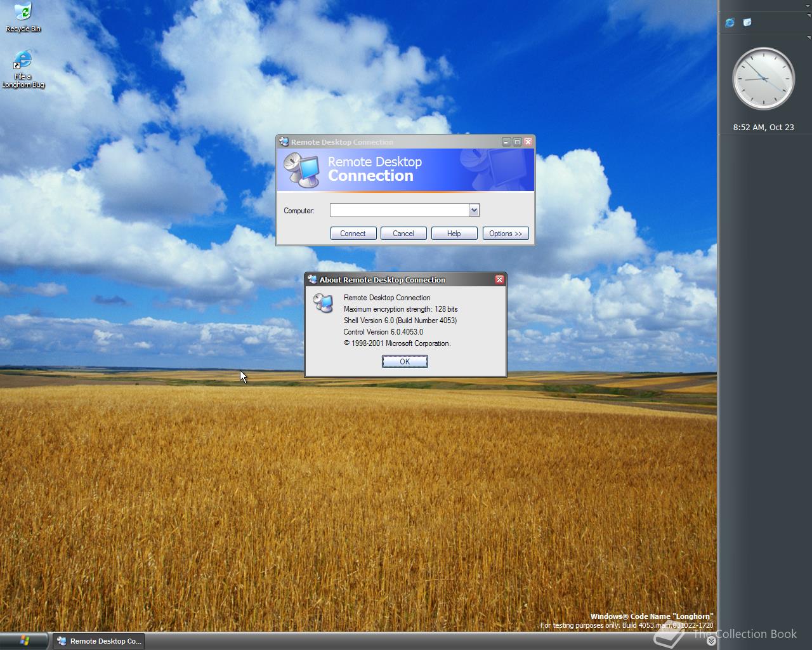
Task: Open the clock tile's menu arrow
Action: pyautogui.click(x=809, y=38)
